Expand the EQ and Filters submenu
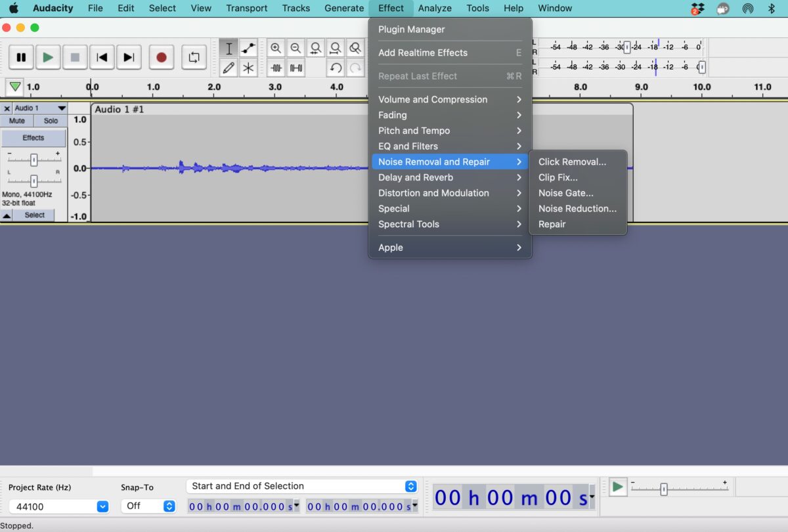The height and width of the screenshot is (532, 788). pos(450,146)
